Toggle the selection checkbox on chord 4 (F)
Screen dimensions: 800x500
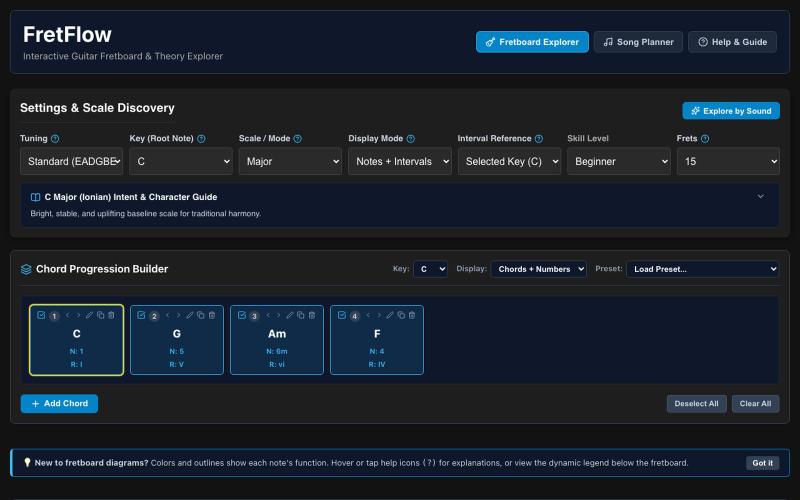(x=342, y=315)
